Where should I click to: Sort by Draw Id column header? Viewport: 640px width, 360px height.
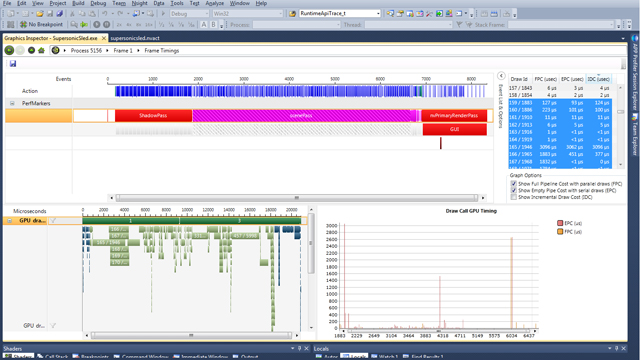coord(519,79)
